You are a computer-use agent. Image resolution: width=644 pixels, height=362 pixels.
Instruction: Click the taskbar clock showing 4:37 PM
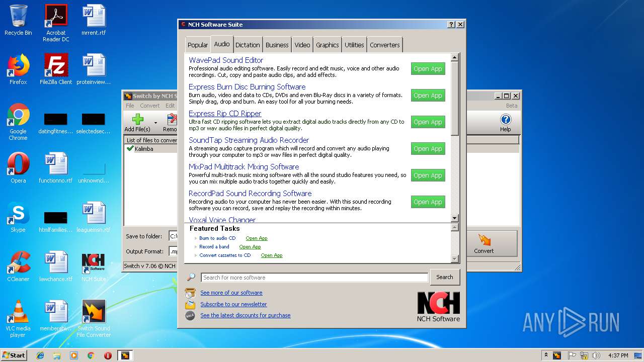(x=618, y=355)
